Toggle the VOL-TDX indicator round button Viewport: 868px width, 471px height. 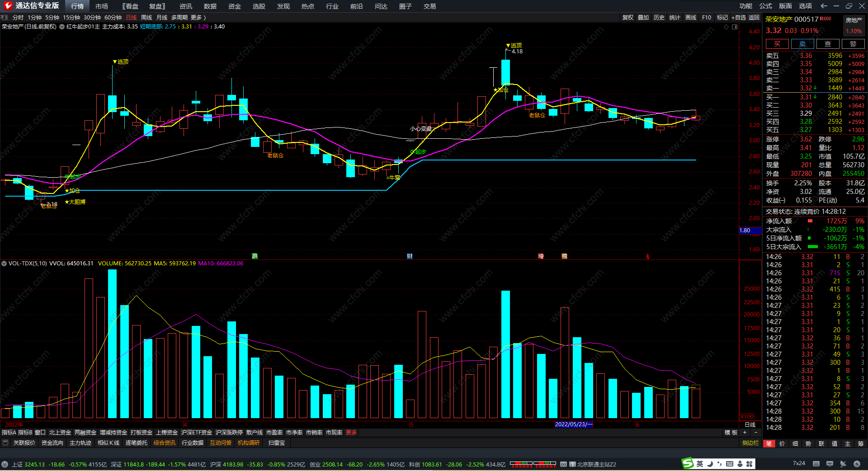click(4, 264)
